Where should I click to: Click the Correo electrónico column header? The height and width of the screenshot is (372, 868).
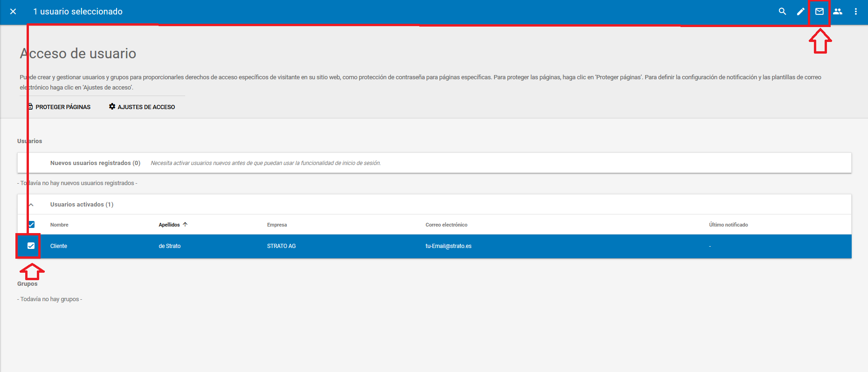pos(446,225)
